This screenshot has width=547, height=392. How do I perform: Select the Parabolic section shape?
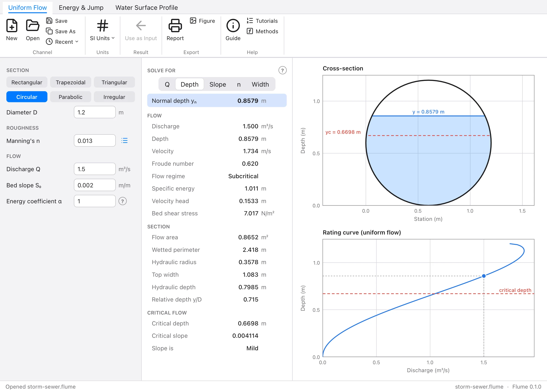pyautogui.click(x=70, y=97)
